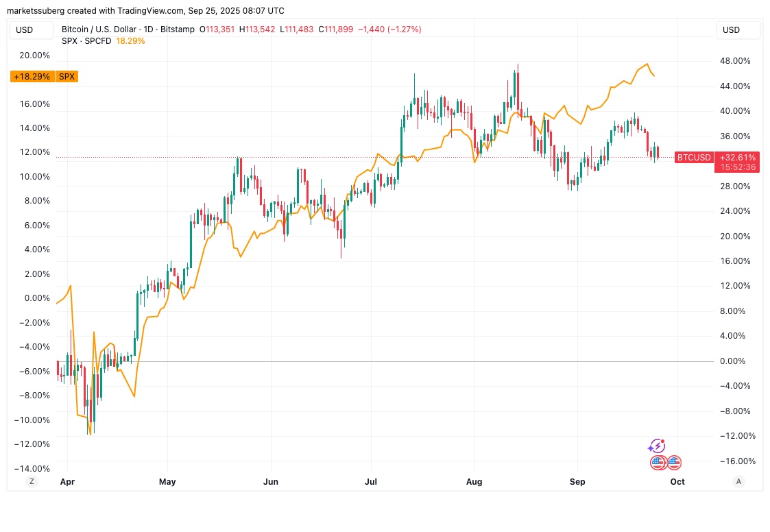Screen dimensions: 770x532
Task: Click the 48.00% tick on right scale
Action: [735, 61]
